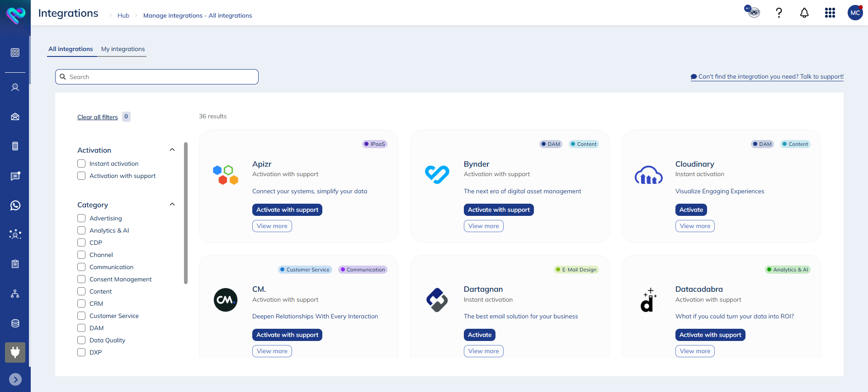Switch to the My integrations tab

click(x=123, y=49)
